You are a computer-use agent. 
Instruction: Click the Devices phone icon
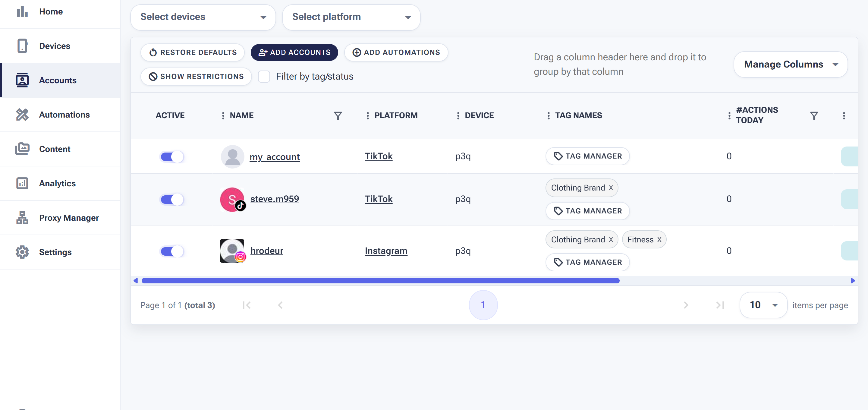(x=22, y=46)
